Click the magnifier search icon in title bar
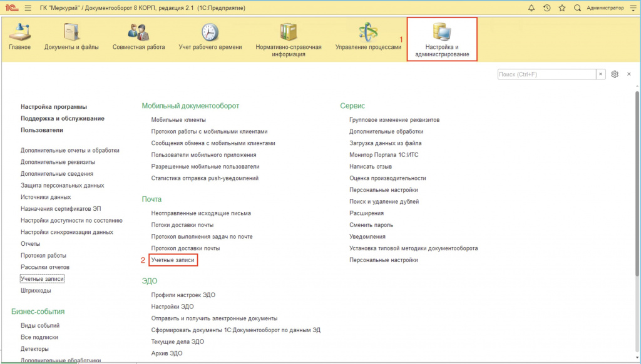Viewport: 641px width, 364px height. coord(577,8)
